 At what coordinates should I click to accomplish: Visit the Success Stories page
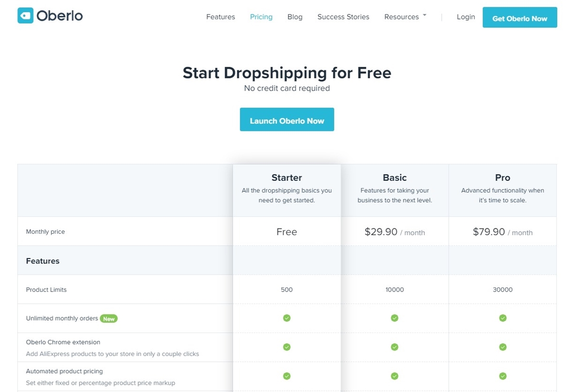(x=343, y=17)
